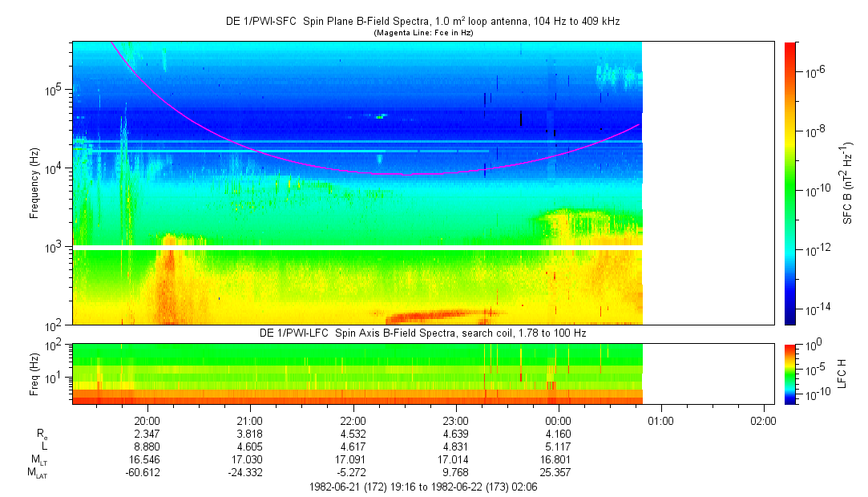Viewport: 868px width, 497px height.
Task: Click the DE 1/PWI-SFC plot title
Action: click(x=422, y=22)
